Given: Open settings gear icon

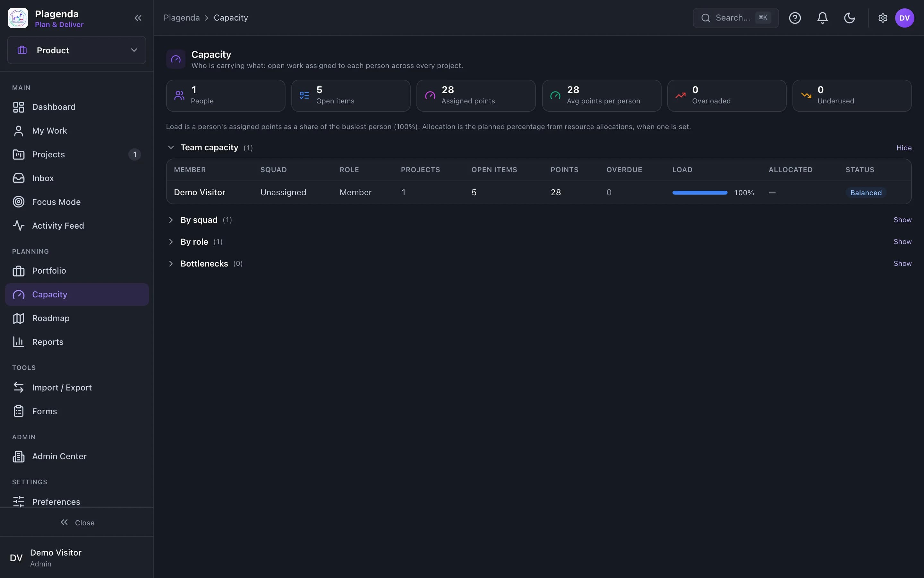Looking at the screenshot, I should point(883,18).
